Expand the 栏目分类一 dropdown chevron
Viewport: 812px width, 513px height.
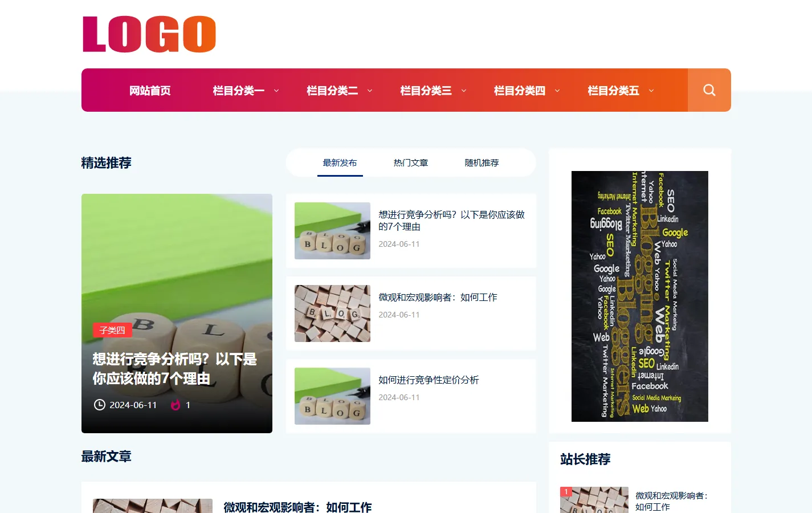[x=276, y=91]
